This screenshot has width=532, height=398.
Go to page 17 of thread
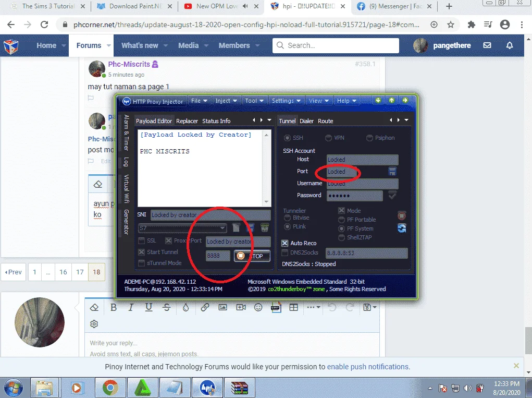(80, 272)
